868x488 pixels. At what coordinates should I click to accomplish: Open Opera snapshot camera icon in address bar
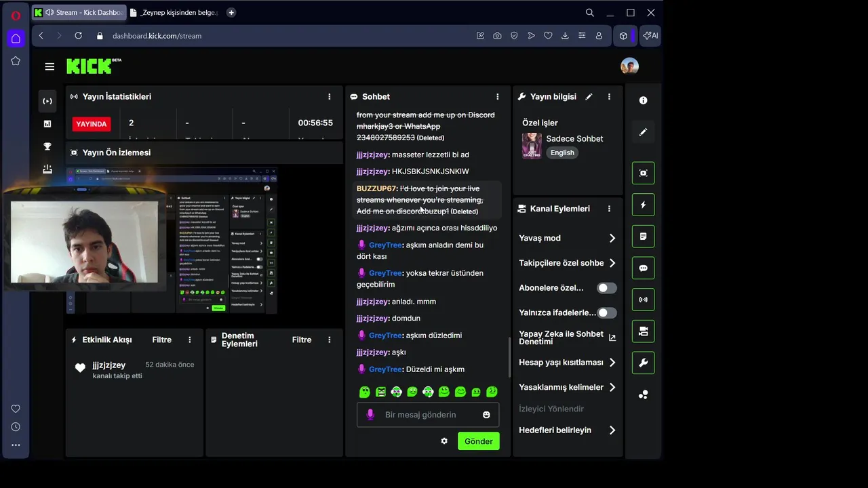pos(497,36)
